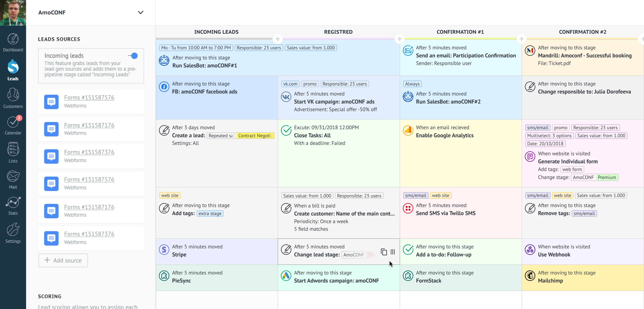The height and width of the screenshot is (309, 644).
Task: Click the Facebook ads trigger icon
Action: pyautogui.click(x=164, y=87)
